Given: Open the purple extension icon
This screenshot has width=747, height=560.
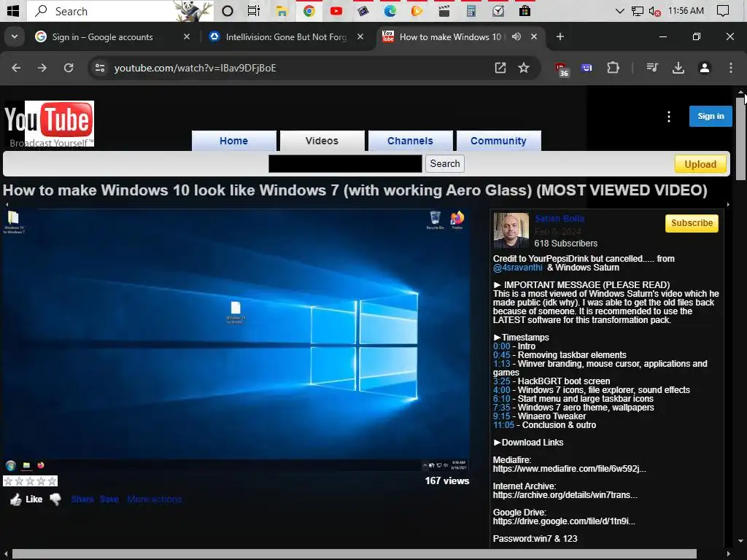Looking at the screenshot, I should click(587, 68).
